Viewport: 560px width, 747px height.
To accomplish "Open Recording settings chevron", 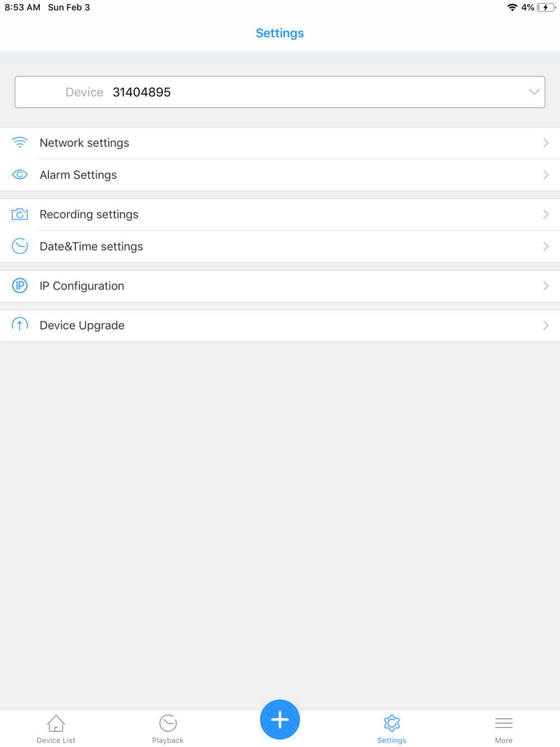I will (x=546, y=214).
